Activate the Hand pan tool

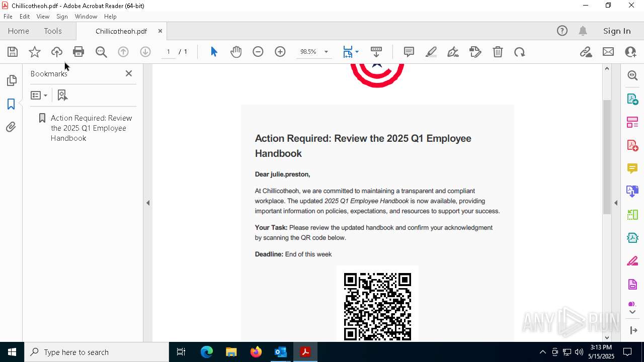pyautogui.click(x=236, y=52)
